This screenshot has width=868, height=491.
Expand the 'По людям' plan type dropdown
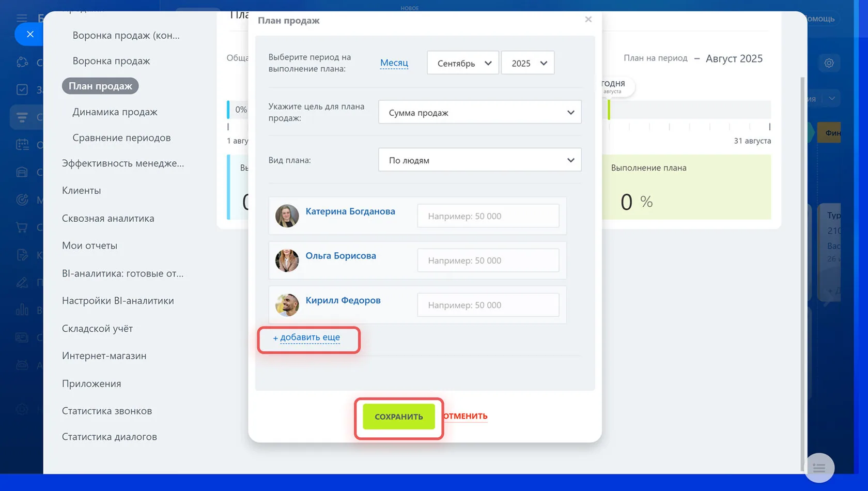pos(480,160)
